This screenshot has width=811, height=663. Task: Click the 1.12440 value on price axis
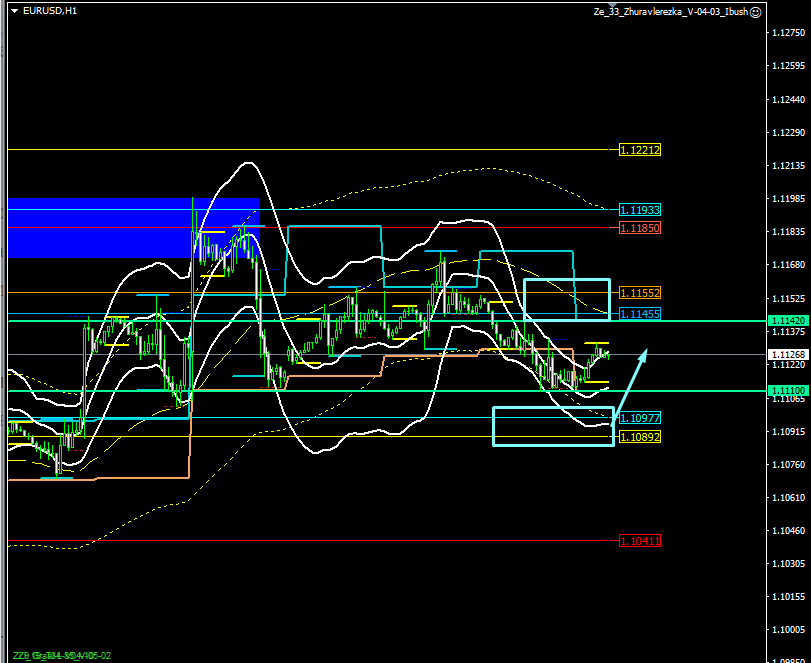[x=789, y=99]
